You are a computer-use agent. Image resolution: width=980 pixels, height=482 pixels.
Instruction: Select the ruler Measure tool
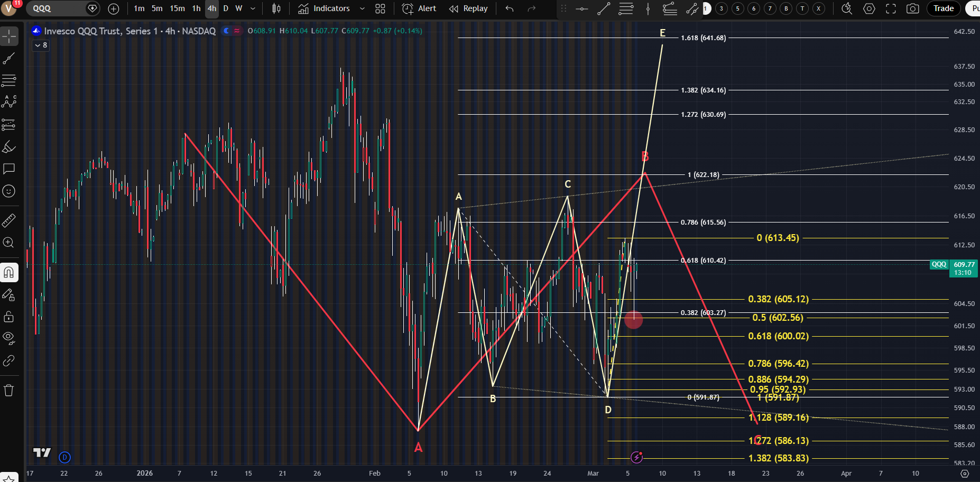coord(9,220)
